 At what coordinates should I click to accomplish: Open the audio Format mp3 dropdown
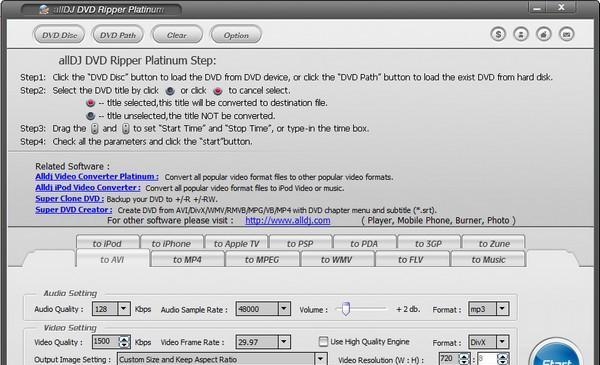(x=502, y=308)
